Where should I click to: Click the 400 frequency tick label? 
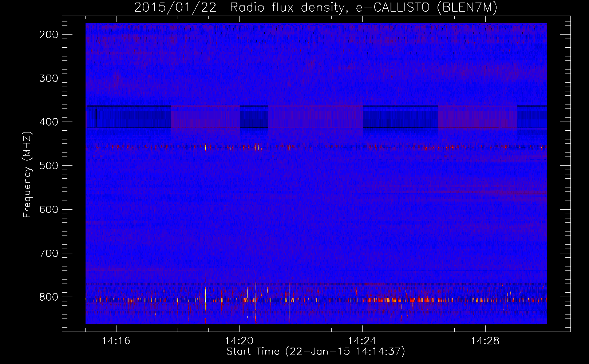[x=48, y=122]
